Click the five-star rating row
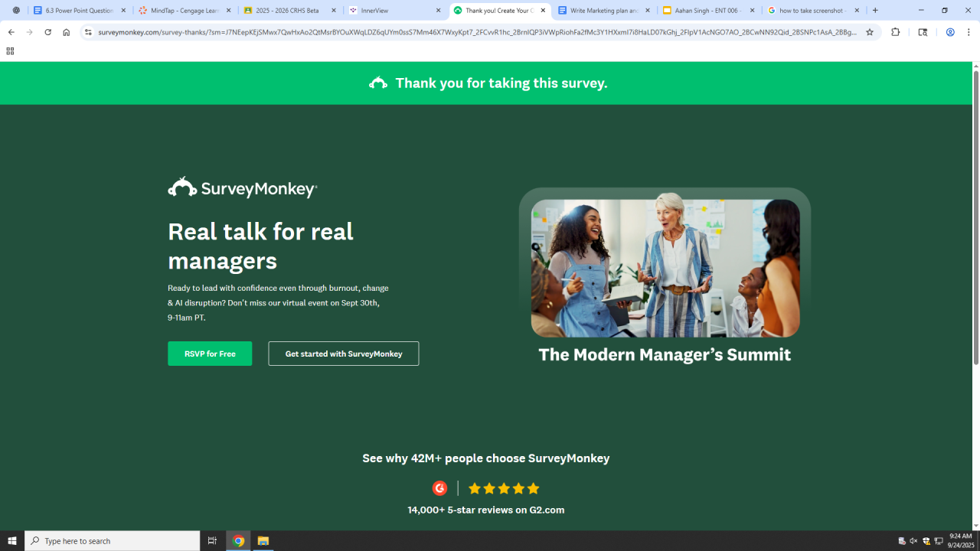980x551 pixels. pyautogui.click(x=504, y=488)
